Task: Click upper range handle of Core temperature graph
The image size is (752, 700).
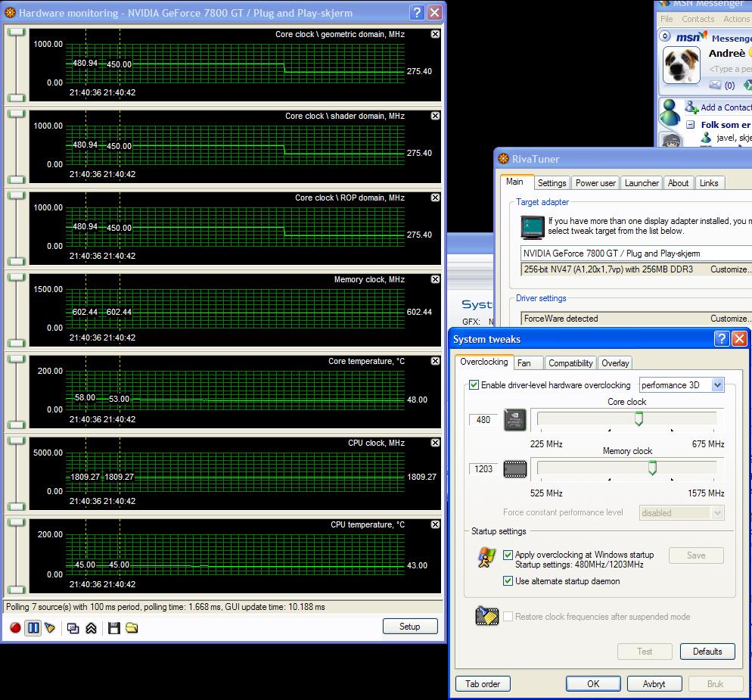Action: 17,359
